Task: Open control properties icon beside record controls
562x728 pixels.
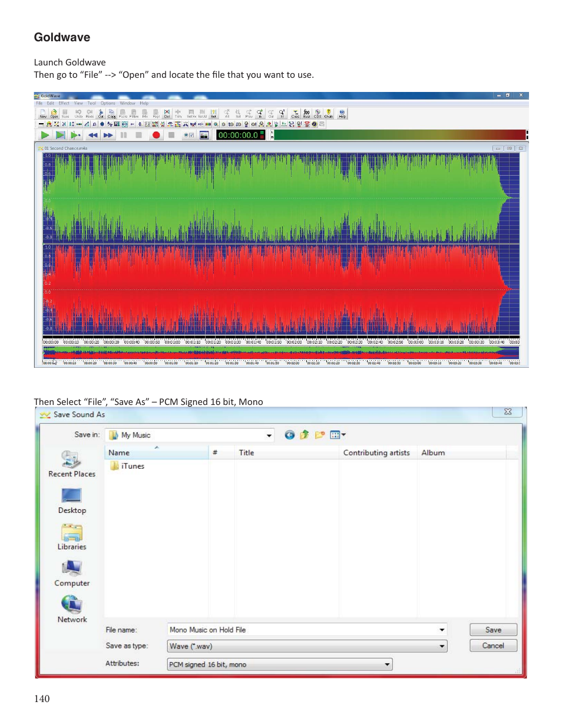Action: coord(189,135)
